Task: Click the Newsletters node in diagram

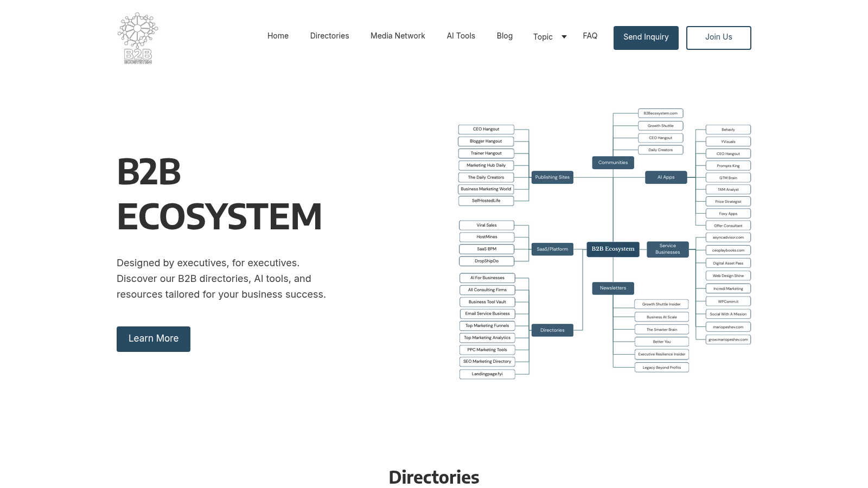Action: [613, 288]
